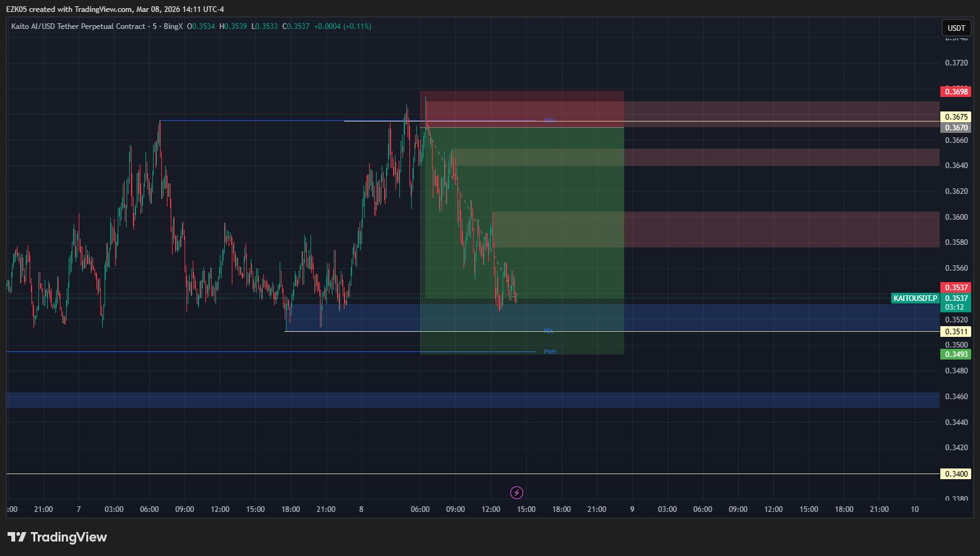
Task: Click the Kaito AI/USD Tether Perpetual Contract title
Action: pyautogui.click(x=78, y=26)
